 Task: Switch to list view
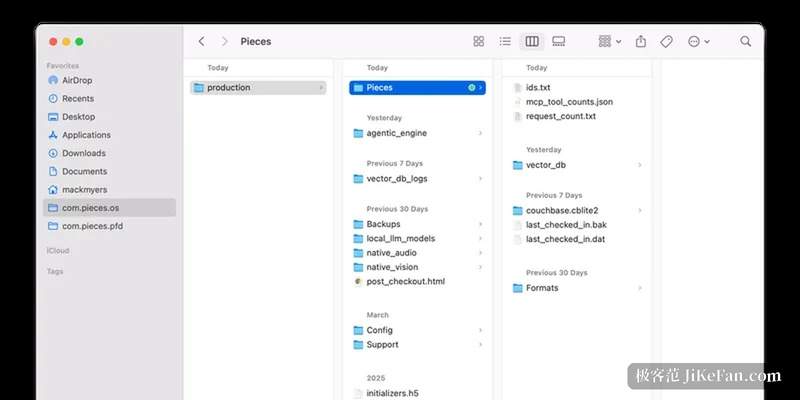pyautogui.click(x=505, y=41)
